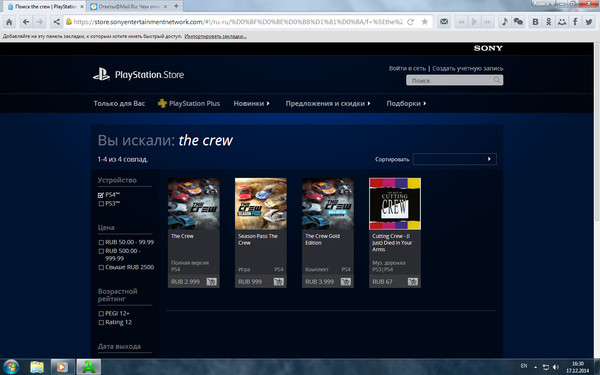Image resolution: width=600 pixels, height=375 pixels.
Task: Open The Crew product title
Action: tap(182, 236)
